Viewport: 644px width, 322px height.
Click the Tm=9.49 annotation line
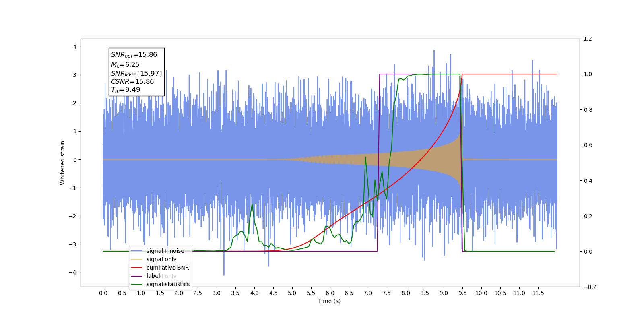(126, 90)
